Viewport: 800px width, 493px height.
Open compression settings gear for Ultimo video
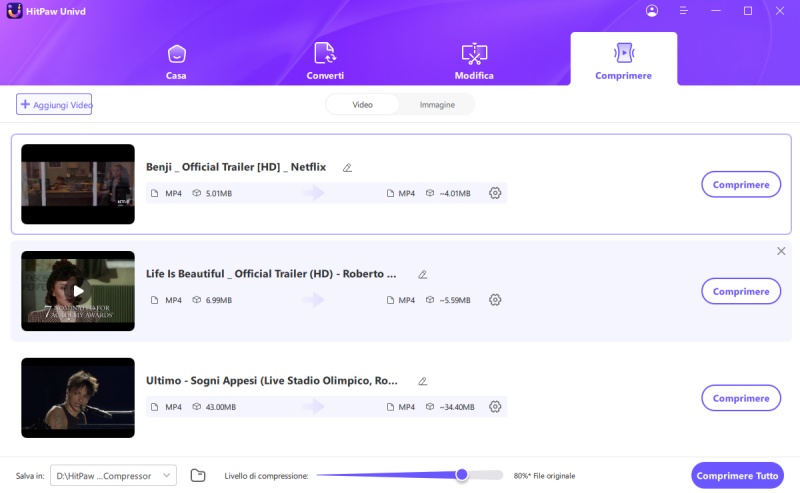(495, 407)
